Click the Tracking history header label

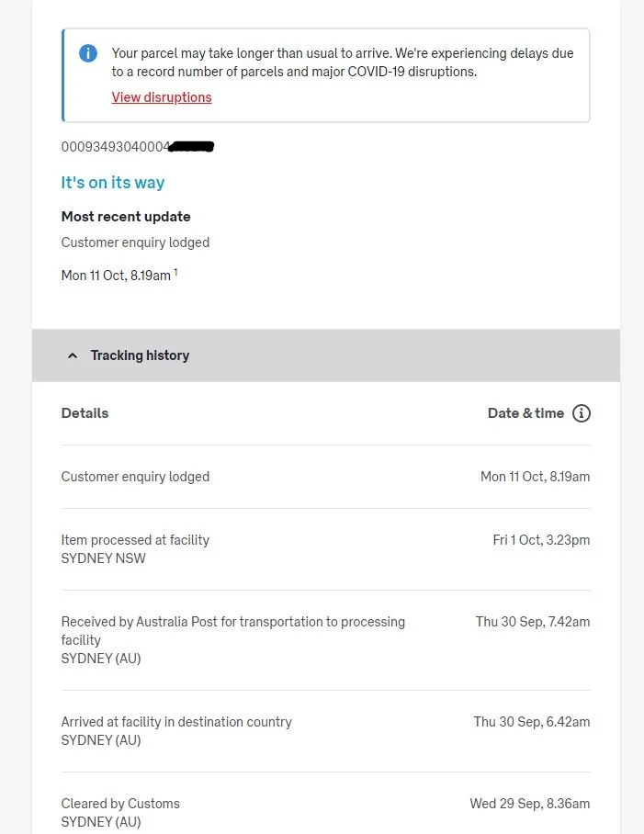click(x=140, y=355)
